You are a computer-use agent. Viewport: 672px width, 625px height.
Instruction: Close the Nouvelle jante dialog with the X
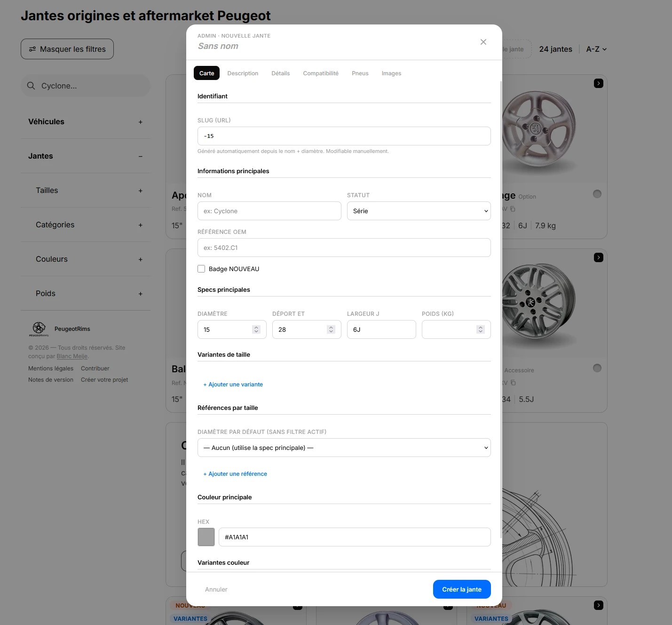pos(483,42)
